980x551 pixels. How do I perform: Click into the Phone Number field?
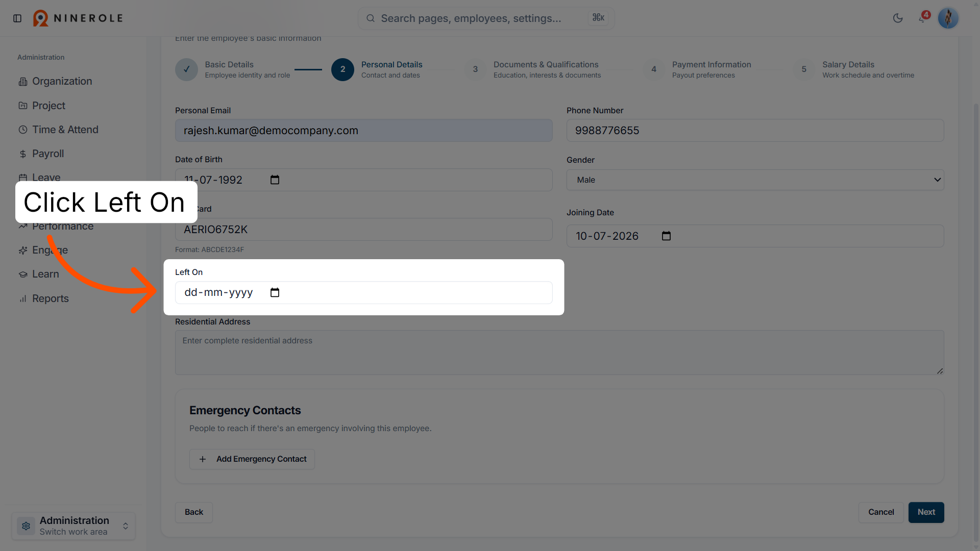(755, 131)
